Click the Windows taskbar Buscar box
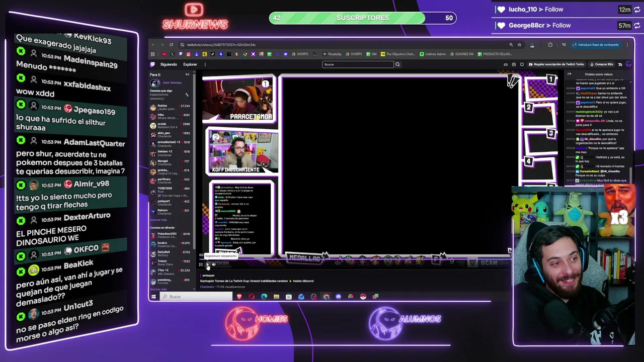 click(x=197, y=297)
